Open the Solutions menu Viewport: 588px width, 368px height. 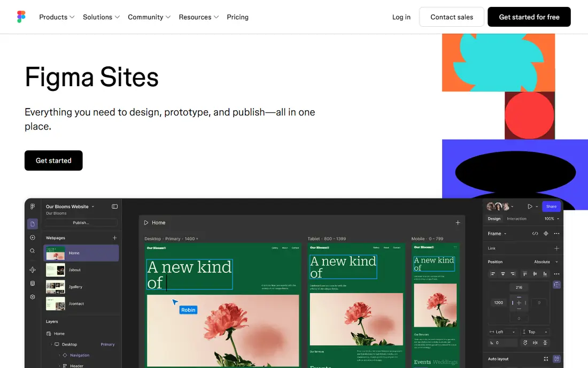pyautogui.click(x=101, y=17)
